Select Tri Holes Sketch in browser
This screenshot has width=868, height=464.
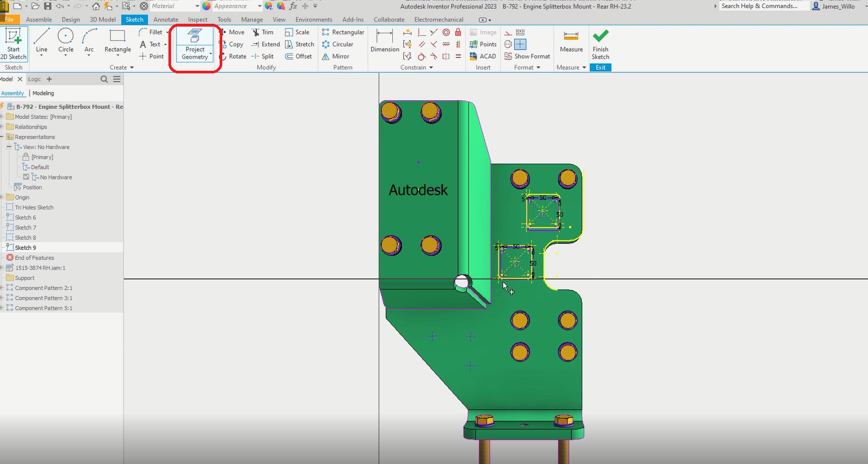[x=34, y=207]
